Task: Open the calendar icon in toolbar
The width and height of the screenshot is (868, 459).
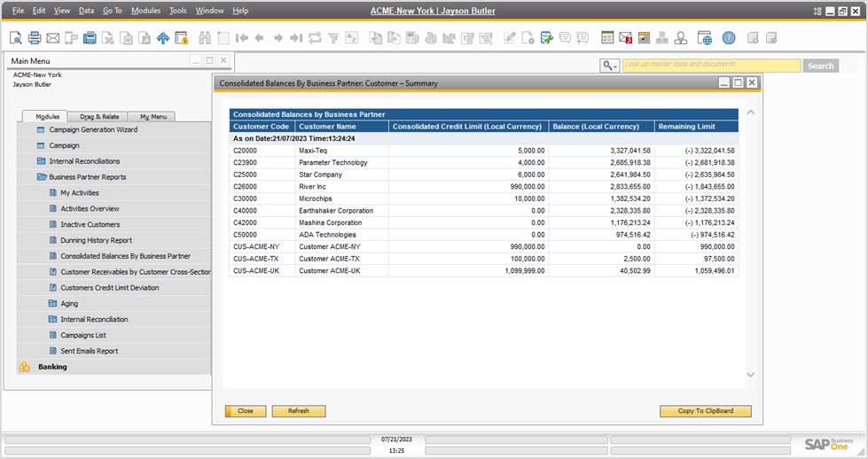Action: [607, 38]
